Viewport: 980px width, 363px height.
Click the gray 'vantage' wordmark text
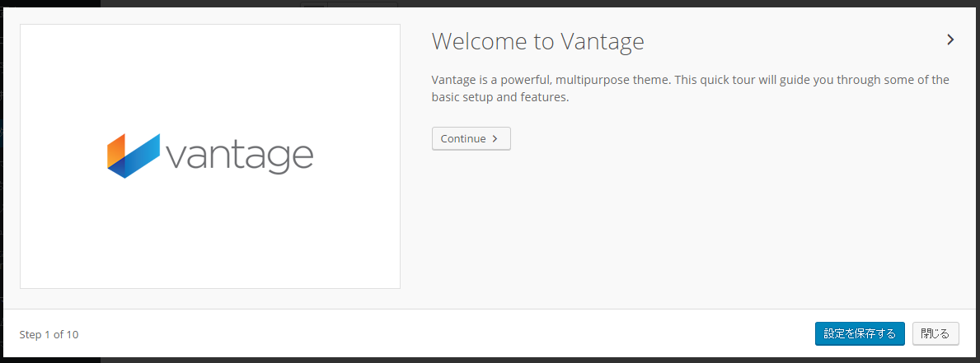239,156
